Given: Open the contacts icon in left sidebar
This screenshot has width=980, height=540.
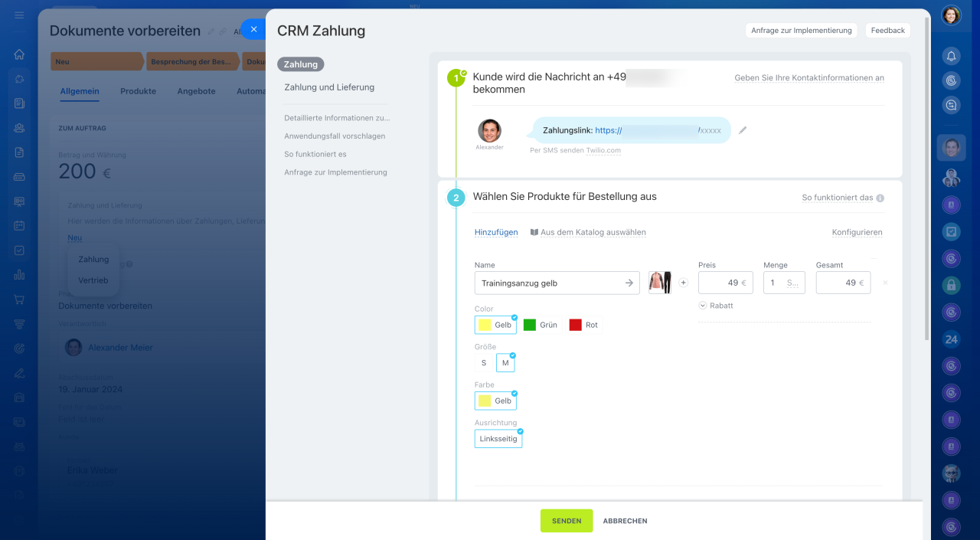Looking at the screenshot, I should tap(19, 128).
